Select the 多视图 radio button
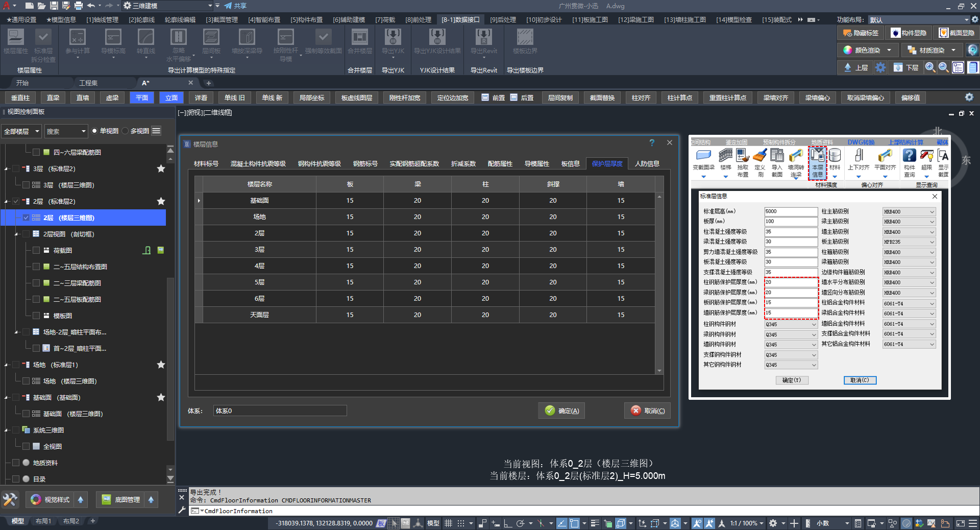 pos(126,131)
